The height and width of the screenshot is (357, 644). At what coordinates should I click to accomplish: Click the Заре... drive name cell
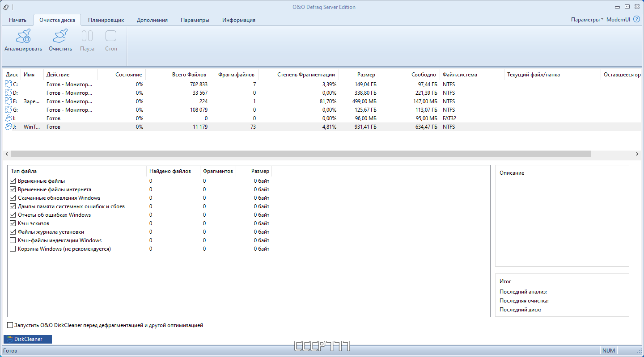tap(32, 101)
